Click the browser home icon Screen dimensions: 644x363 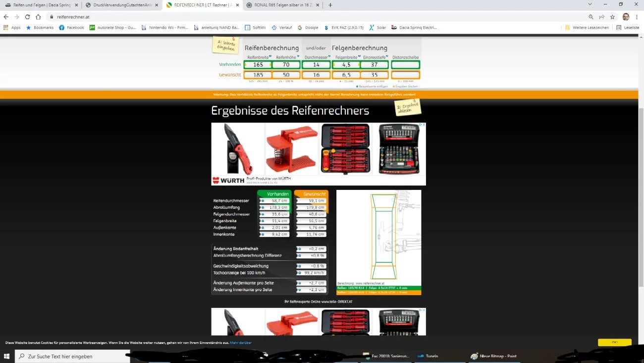[38, 17]
